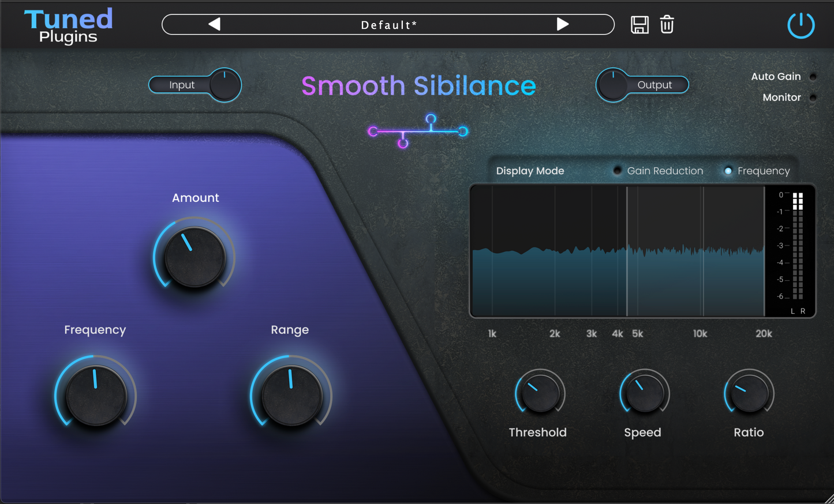Open the Default* preset name field
Image resolution: width=834 pixels, height=504 pixels.
tap(387, 25)
